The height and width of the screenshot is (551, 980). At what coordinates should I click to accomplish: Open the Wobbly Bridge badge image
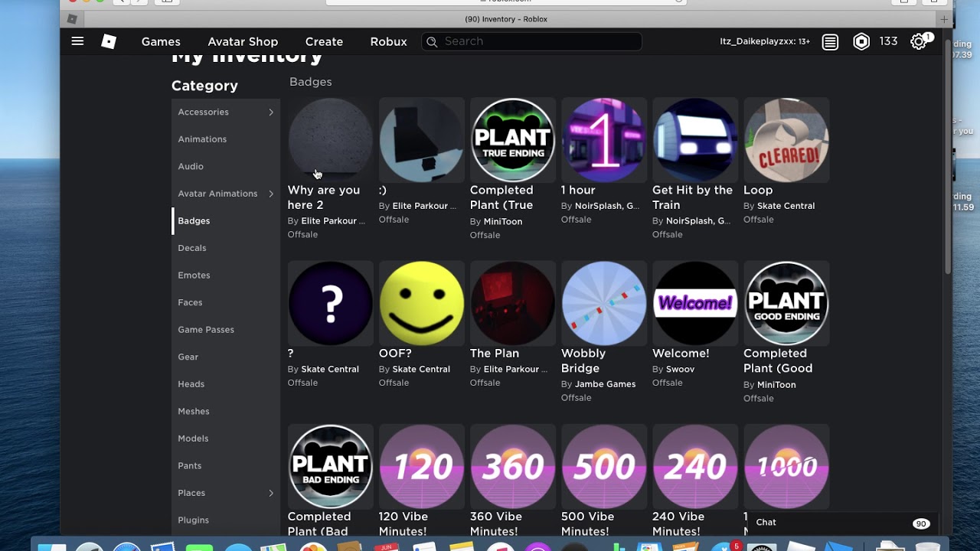(x=604, y=303)
